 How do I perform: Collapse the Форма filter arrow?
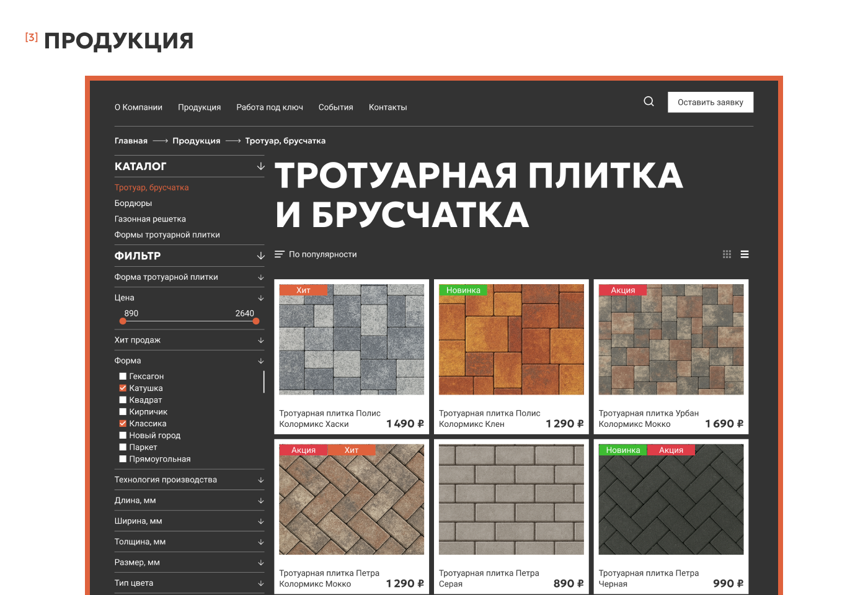click(x=260, y=360)
